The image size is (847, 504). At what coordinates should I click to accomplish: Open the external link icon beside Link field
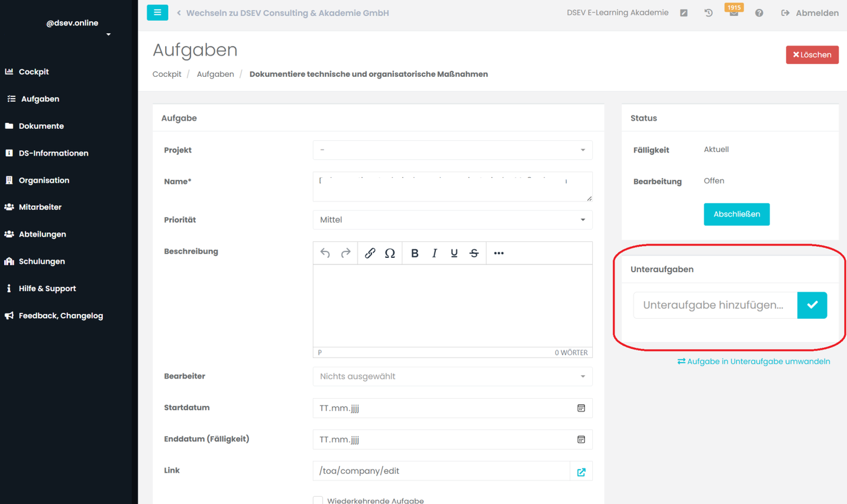[x=581, y=472]
